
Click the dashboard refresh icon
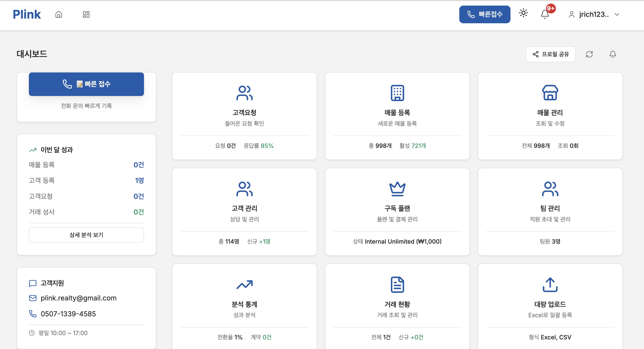tap(589, 54)
